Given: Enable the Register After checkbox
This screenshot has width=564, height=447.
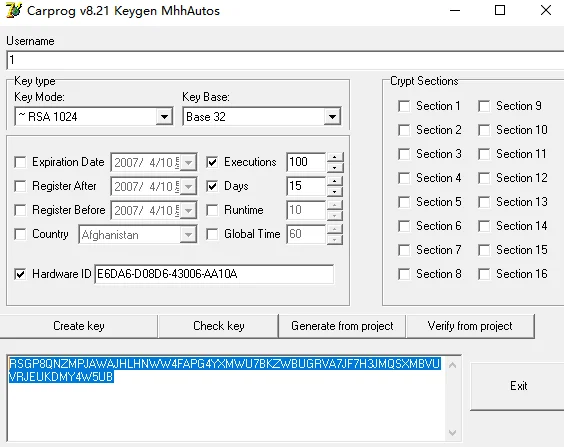Looking at the screenshot, I should [20, 186].
